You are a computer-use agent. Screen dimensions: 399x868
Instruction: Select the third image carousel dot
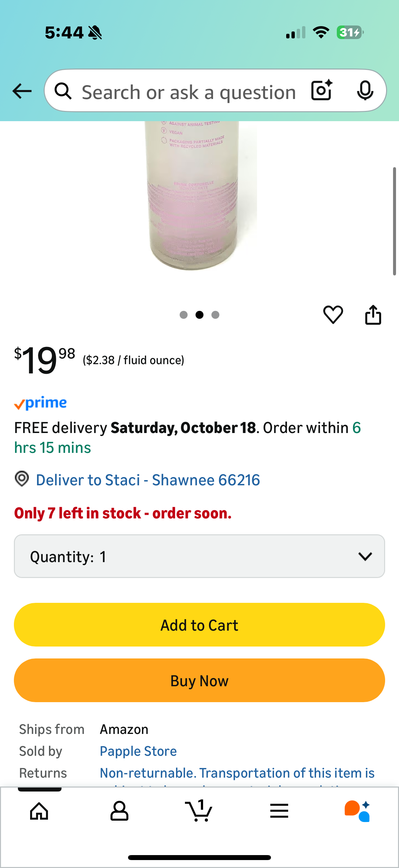coord(215,315)
